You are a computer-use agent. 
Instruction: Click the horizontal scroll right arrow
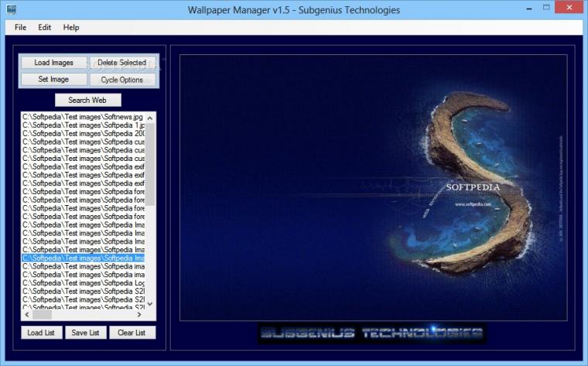[139, 315]
